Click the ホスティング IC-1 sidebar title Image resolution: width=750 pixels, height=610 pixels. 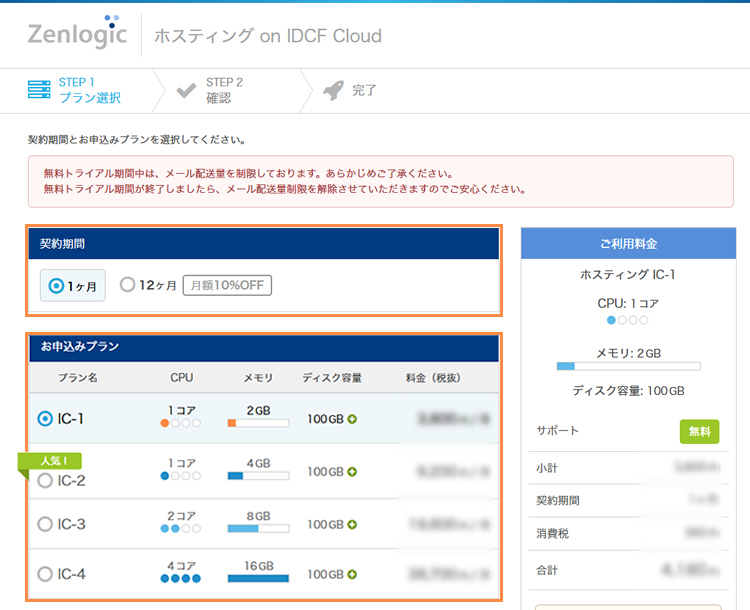pos(628,275)
